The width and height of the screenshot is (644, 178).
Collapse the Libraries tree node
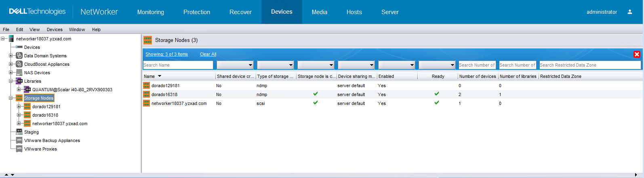tap(11, 81)
